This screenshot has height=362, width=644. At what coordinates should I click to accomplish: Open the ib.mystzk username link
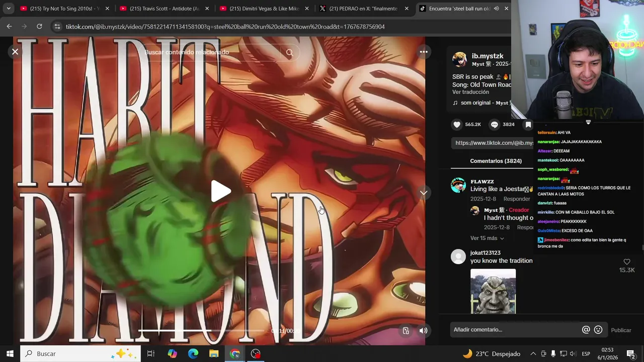click(x=488, y=56)
